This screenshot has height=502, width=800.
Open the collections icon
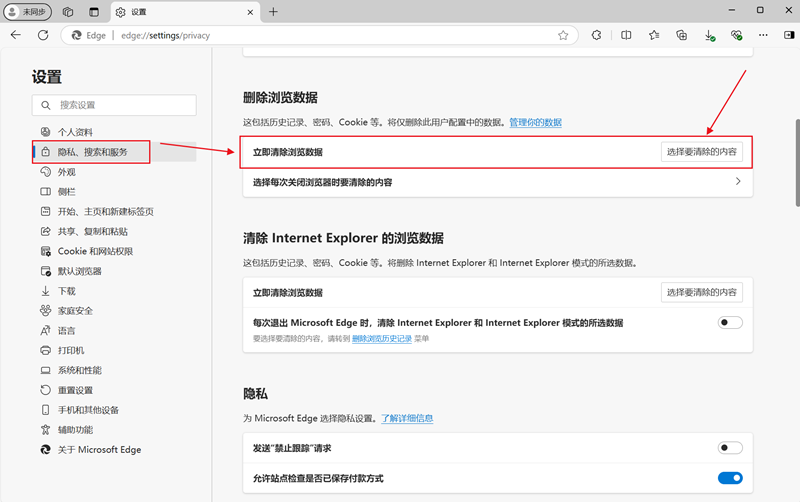pyautogui.click(x=681, y=35)
